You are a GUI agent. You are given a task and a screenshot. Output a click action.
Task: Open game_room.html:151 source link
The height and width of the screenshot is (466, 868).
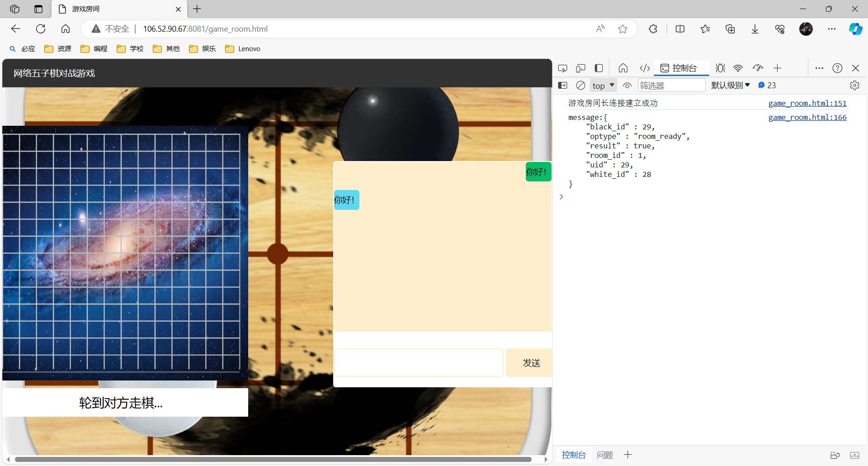pyautogui.click(x=807, y=104)
